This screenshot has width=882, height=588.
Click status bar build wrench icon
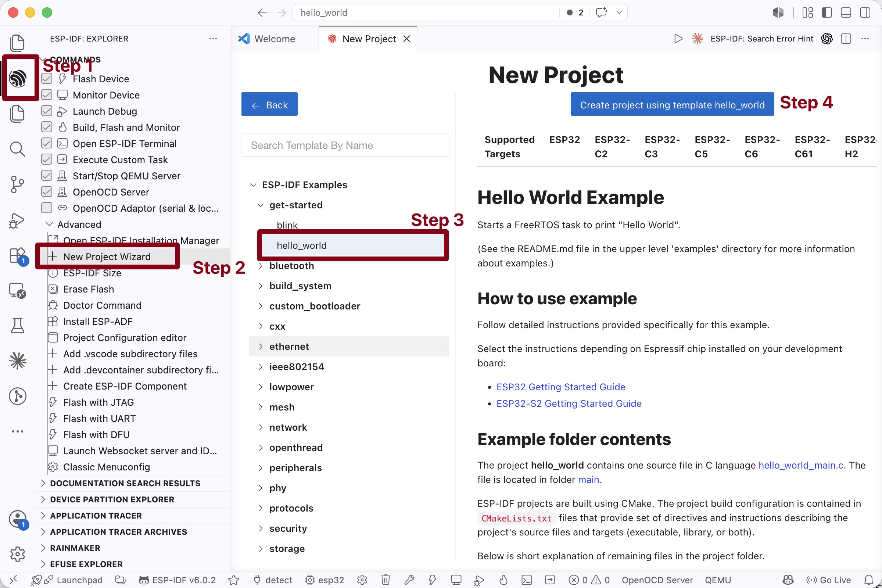pos(409,580)
